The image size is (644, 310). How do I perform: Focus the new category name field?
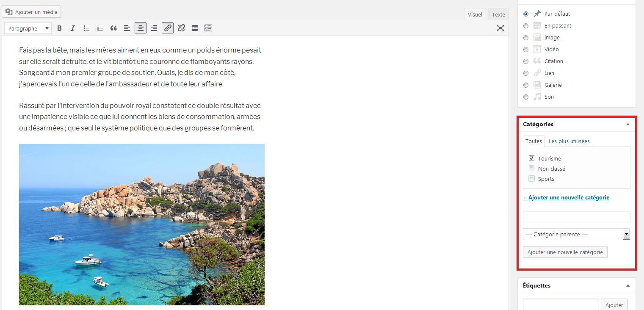click(577, 216)
